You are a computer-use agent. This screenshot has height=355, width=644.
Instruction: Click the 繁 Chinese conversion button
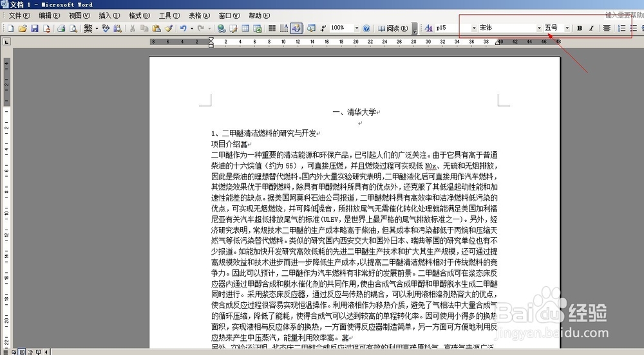click(x=88, y=28)
